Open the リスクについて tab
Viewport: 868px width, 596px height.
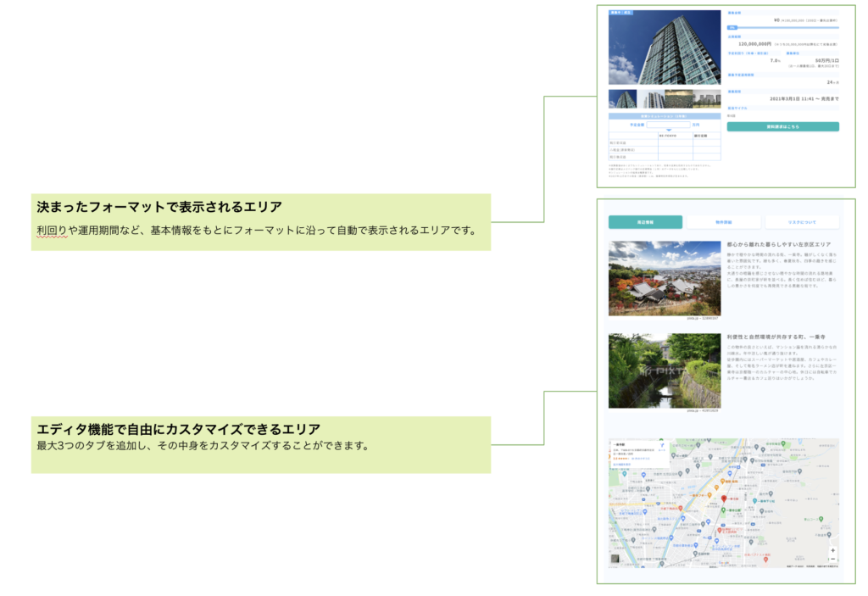tap(801, 222)
